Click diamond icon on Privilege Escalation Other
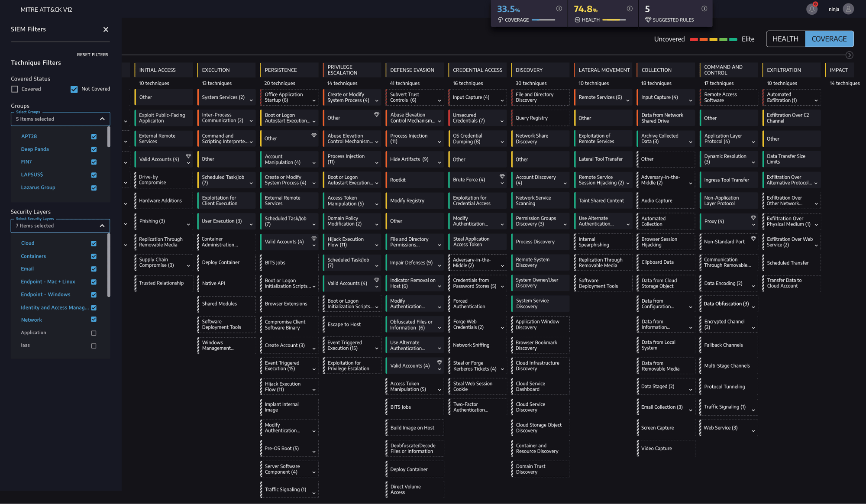This screenshot has height=504, width=866. 377,115
